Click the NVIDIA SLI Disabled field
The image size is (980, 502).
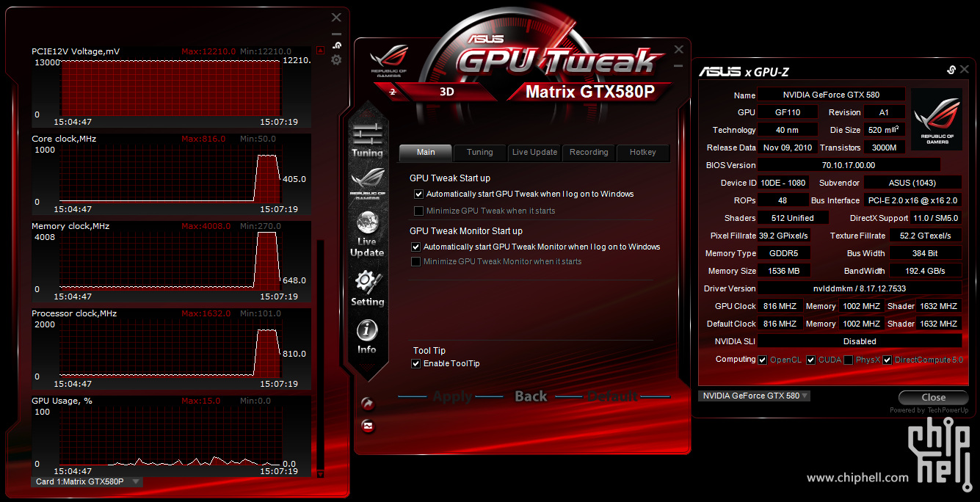pos(860,341)
